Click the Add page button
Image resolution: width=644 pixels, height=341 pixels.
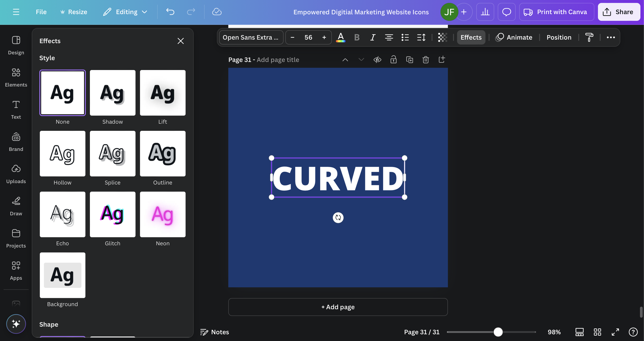(x=338, y=307)
